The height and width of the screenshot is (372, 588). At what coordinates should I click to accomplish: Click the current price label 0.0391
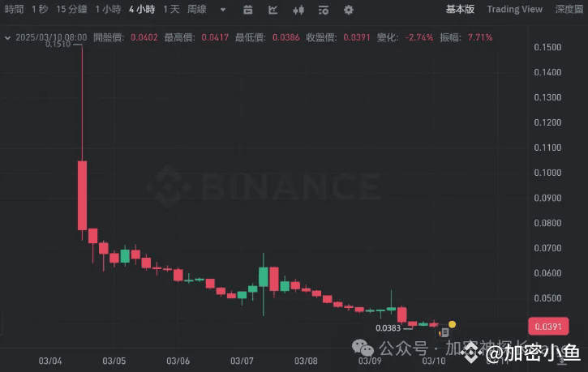548,327
